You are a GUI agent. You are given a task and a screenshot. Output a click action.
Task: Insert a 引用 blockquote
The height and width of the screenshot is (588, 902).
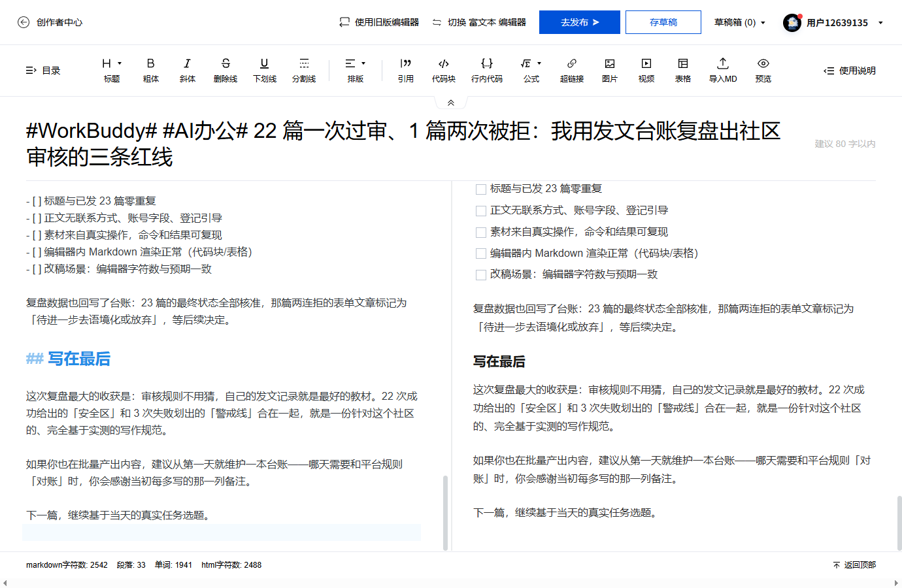pos(406,71)
